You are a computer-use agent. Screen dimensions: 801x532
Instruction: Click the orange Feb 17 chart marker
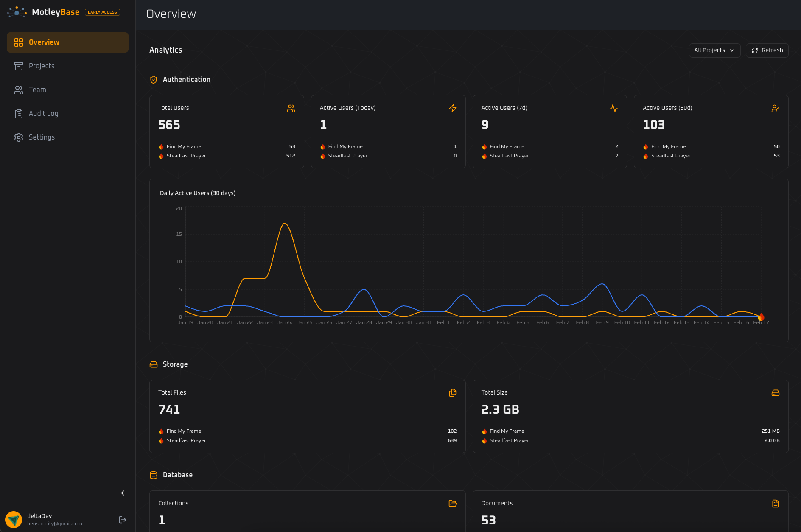pyautogui.click(x=761, y=316)
